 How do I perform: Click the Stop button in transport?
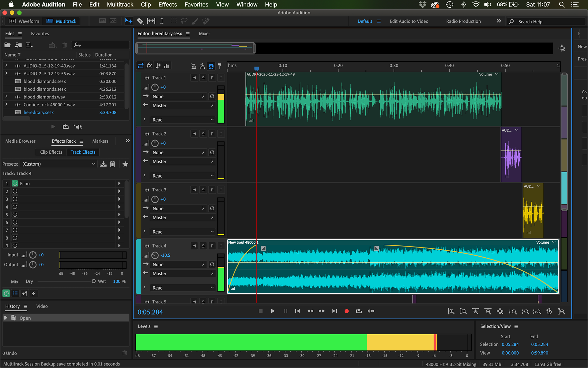coord(261,311)
